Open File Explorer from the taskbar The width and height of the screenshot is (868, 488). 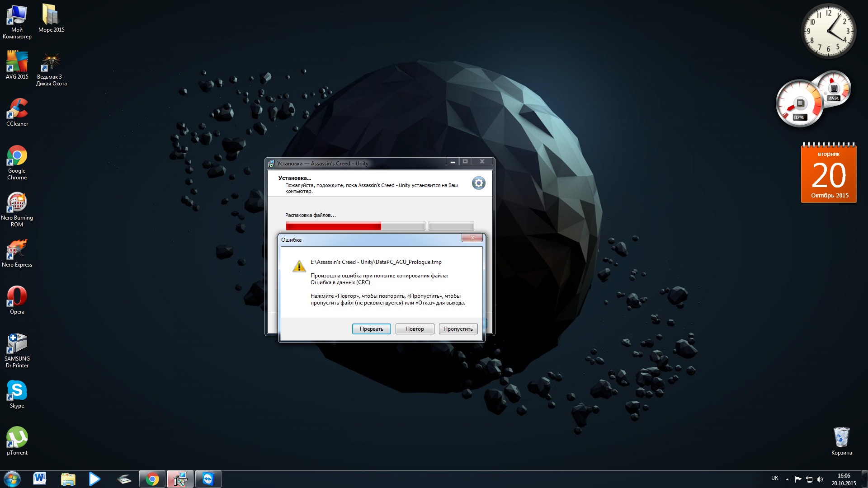(x=68, y=479)
